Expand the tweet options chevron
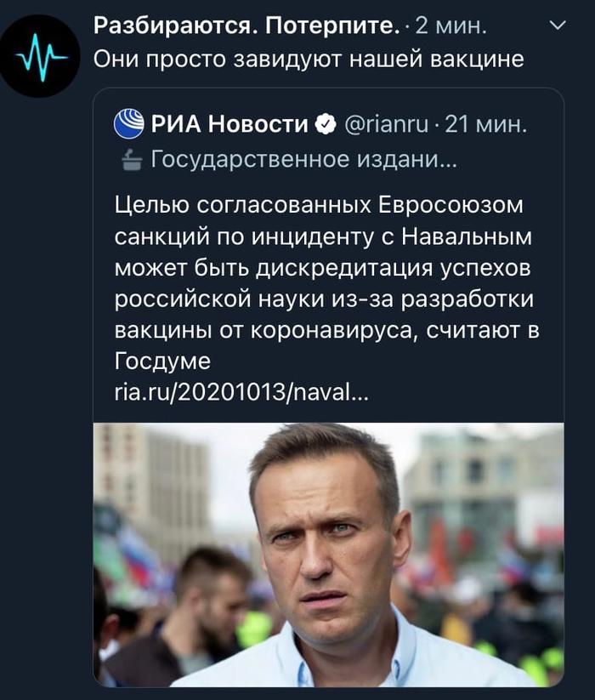The height and width of the screenshot is (700, 595). tap(558, 26)
